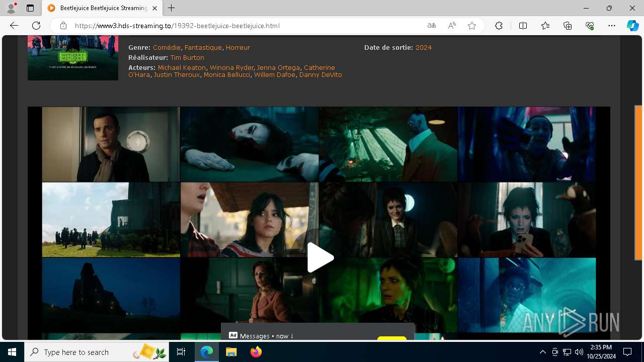Go back with the back arrow

tap(14, 26)
